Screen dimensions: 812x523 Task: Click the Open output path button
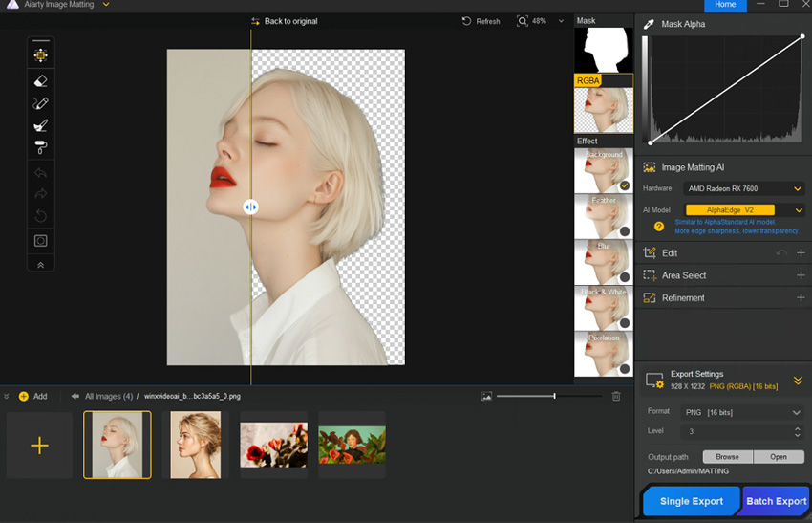coord(779,457)
